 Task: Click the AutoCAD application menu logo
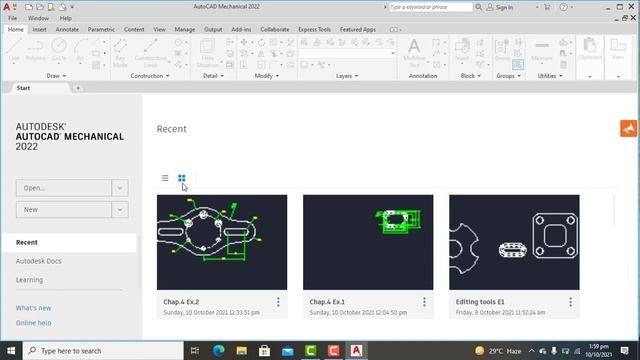(x=7, y=7)
